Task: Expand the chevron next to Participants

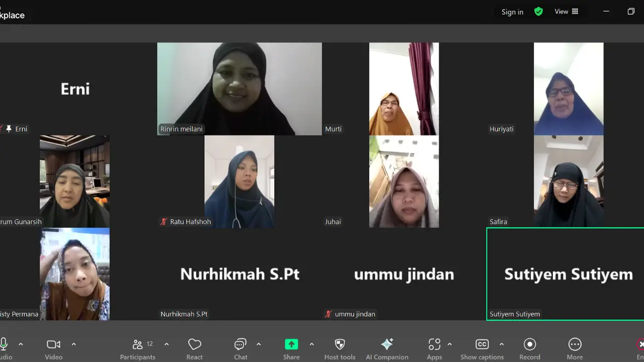Action: click(x=167, y=344)
